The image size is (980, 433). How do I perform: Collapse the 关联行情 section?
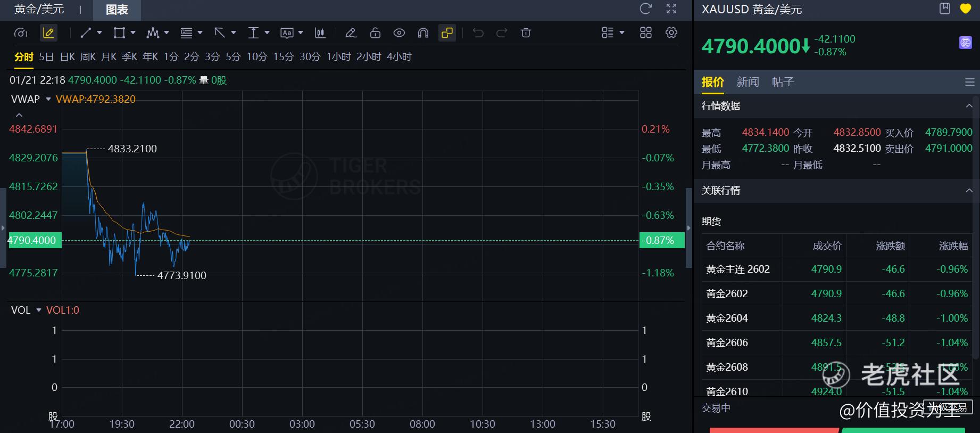(x=969, y=191)
